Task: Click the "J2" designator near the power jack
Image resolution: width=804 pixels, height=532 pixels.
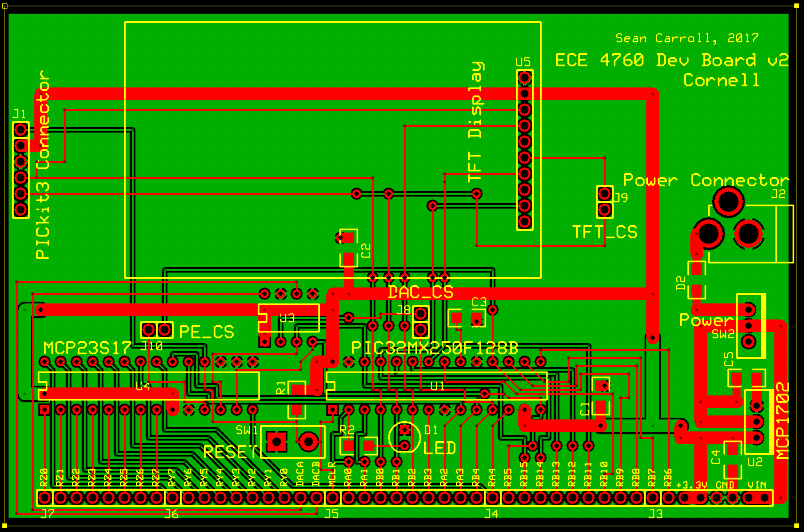Action: coord(778,194)
